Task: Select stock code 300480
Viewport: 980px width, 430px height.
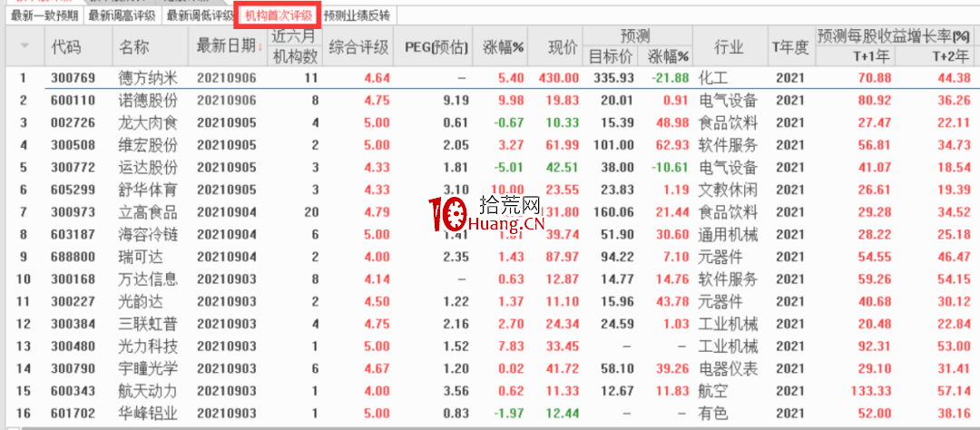Action: coord(73,347)
